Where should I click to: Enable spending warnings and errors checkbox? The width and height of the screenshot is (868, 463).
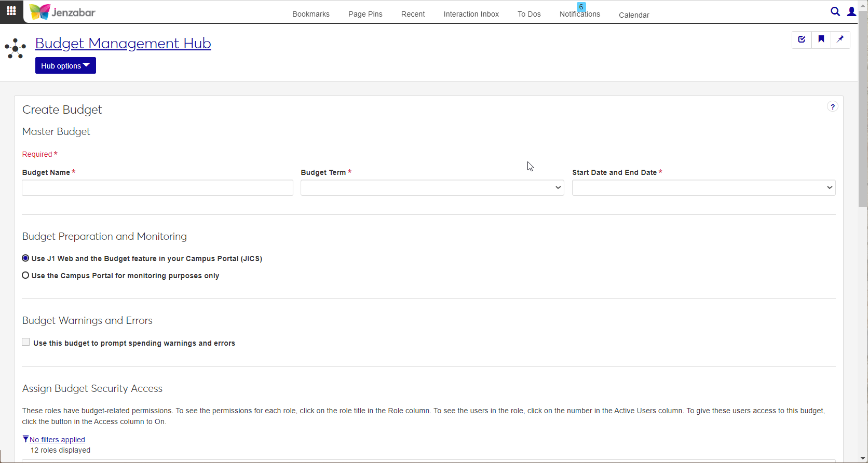[26, 342]
